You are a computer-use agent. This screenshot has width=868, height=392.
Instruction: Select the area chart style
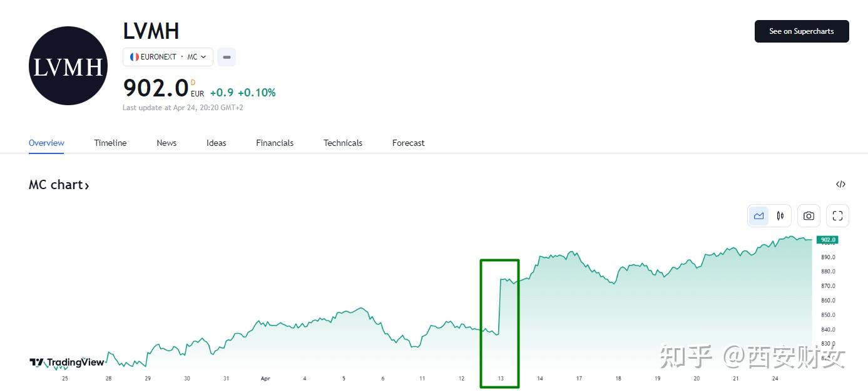coord(758,215)
